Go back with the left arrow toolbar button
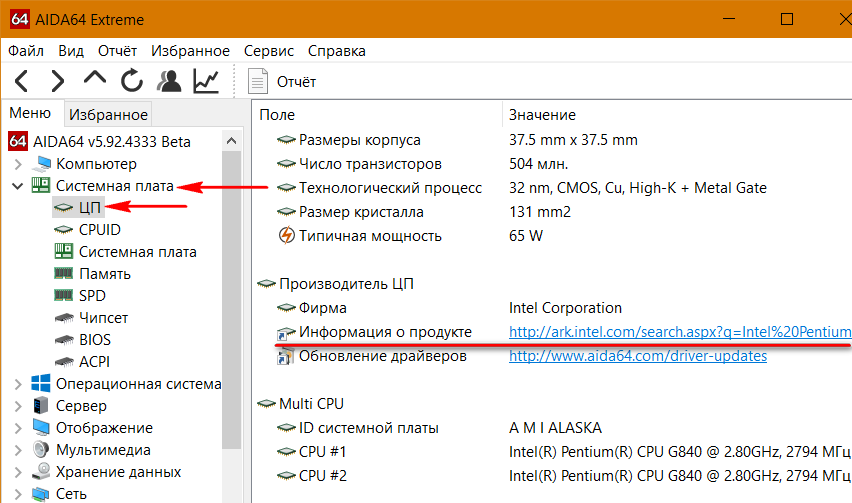 click(21, 81)
